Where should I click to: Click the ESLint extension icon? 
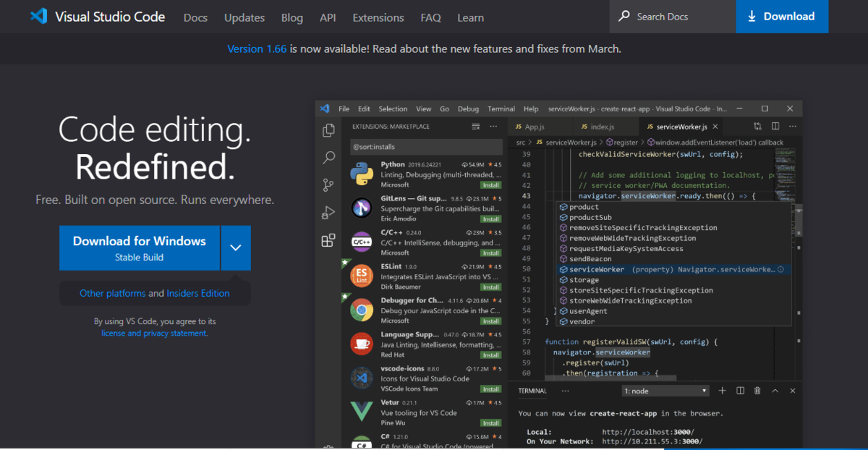[361, 276]
